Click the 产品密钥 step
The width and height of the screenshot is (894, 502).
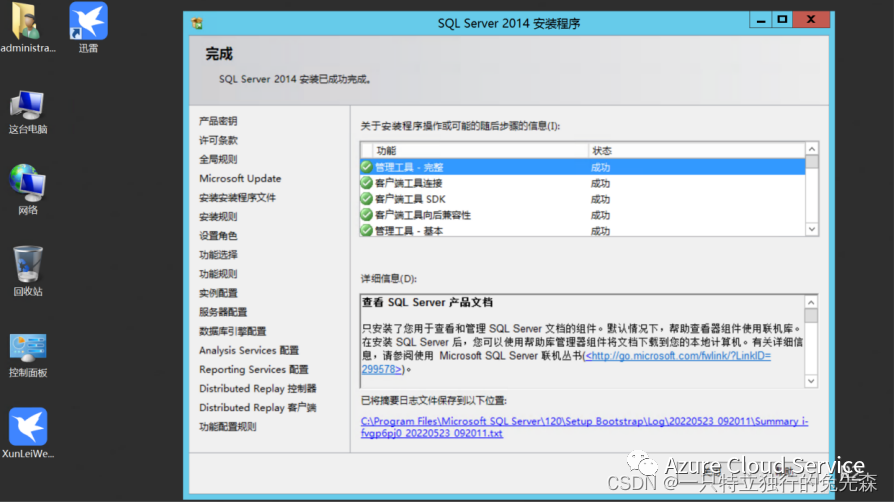(218, 121)
